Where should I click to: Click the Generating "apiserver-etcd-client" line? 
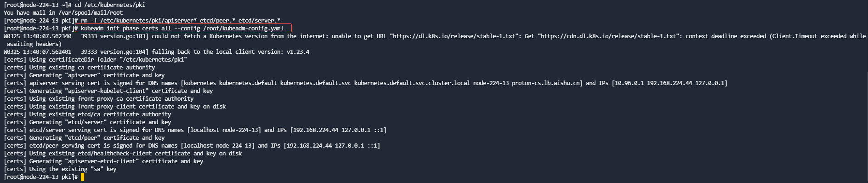(x=103, y=161)
